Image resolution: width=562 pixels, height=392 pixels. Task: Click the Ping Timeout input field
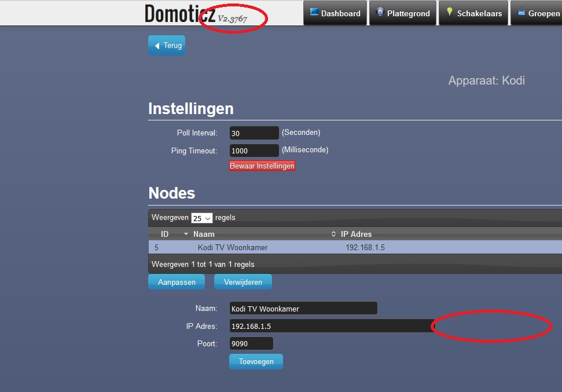254,151
